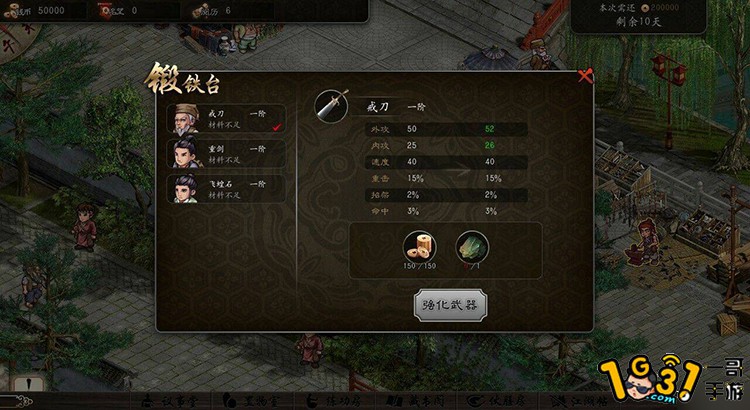Click the red checkmark on 戒刀 entry
The image size is (750, 410).
276,127
